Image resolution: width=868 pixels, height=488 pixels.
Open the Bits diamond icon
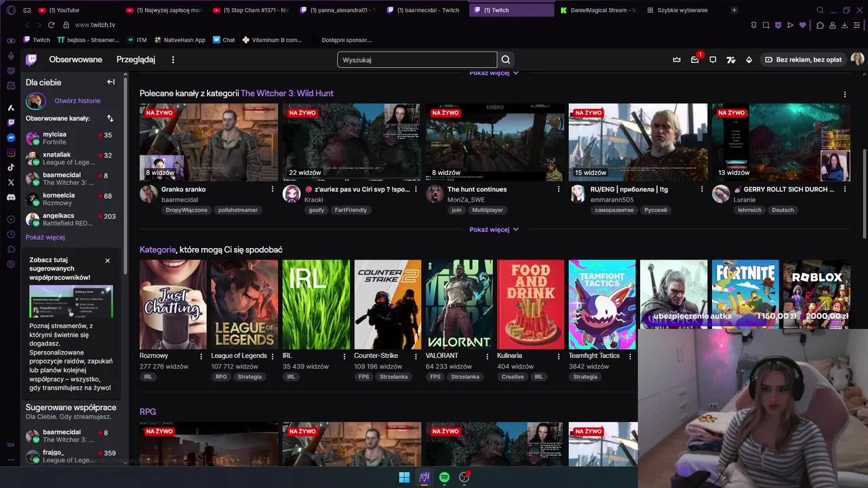point(749,60)
